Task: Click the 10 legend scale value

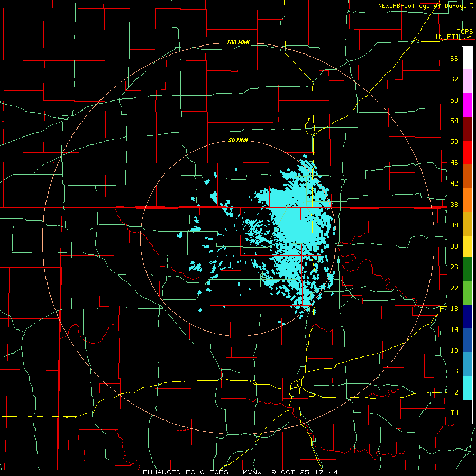Action: pyautogui.click(x=454, y=351)
